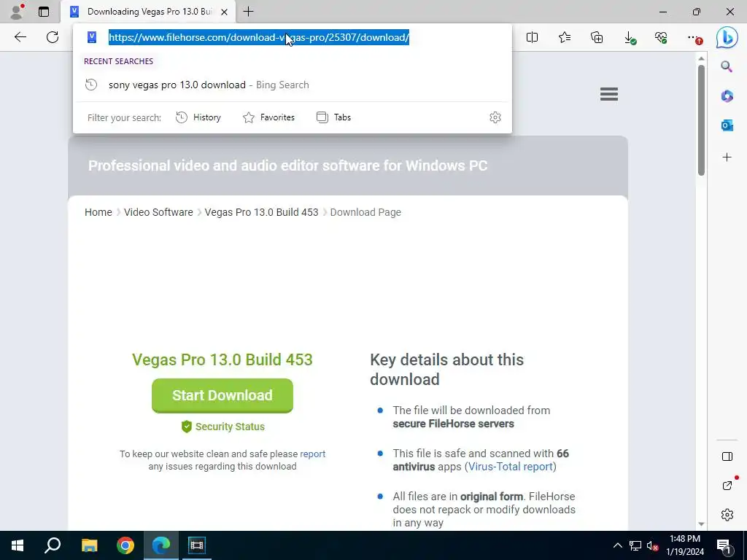Screen dimensions: 747x560
Task: Open Edge Settings and more menu
Action: click(694, 38)
